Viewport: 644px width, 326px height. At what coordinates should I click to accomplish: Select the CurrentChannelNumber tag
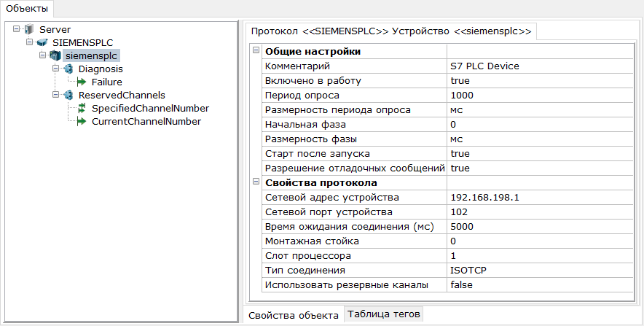(146, 122)
